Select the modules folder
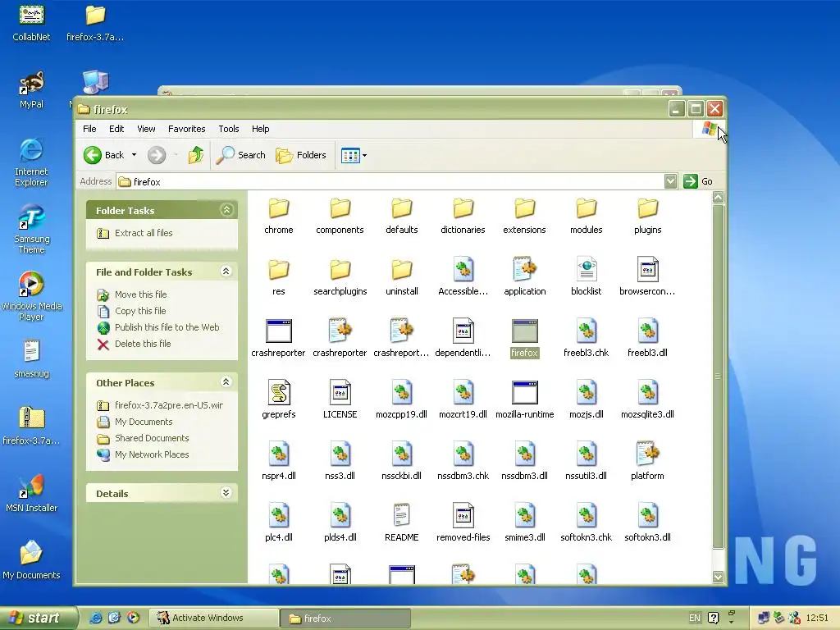This screenshot has height=630, width=840. click(586, 216)
